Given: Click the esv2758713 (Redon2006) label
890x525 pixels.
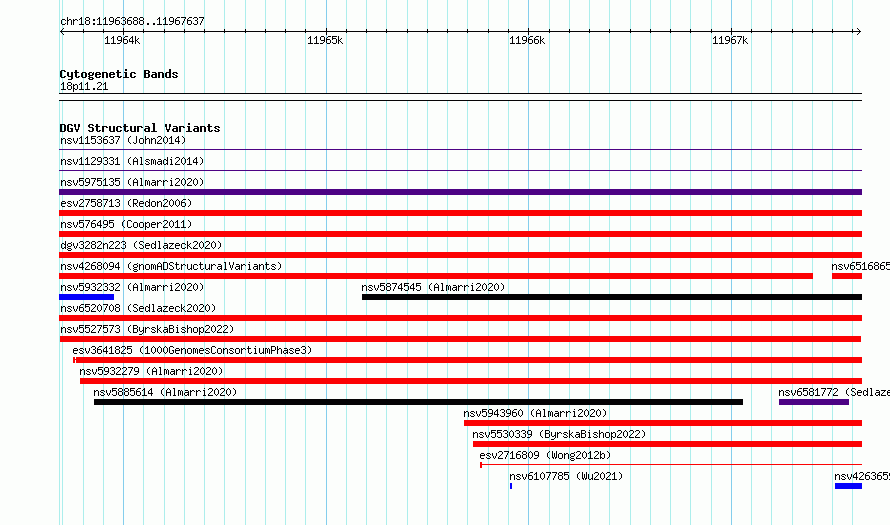Looking at the screenshot, I should 126,203.
